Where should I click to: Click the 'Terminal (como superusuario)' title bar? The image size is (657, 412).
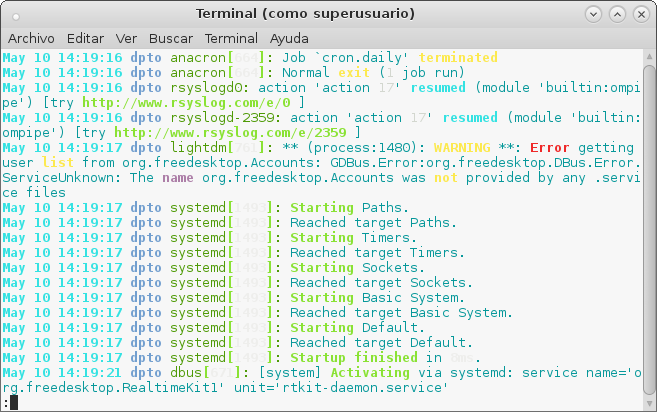pyautogui.click(x=305, y=14)
